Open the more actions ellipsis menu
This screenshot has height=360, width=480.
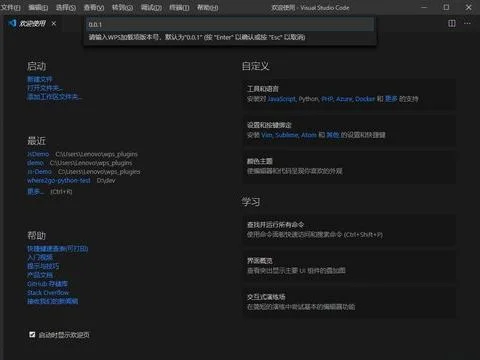[x=467, y=23]
